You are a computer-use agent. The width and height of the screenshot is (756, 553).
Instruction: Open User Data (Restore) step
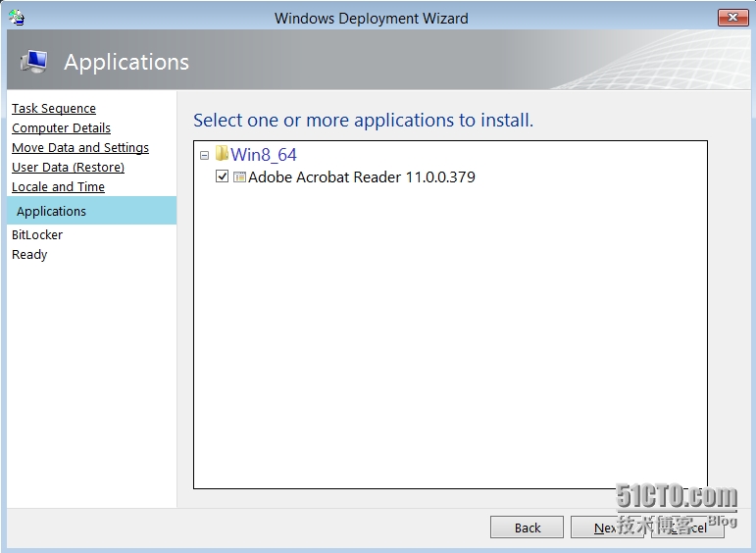coord(68,168)
